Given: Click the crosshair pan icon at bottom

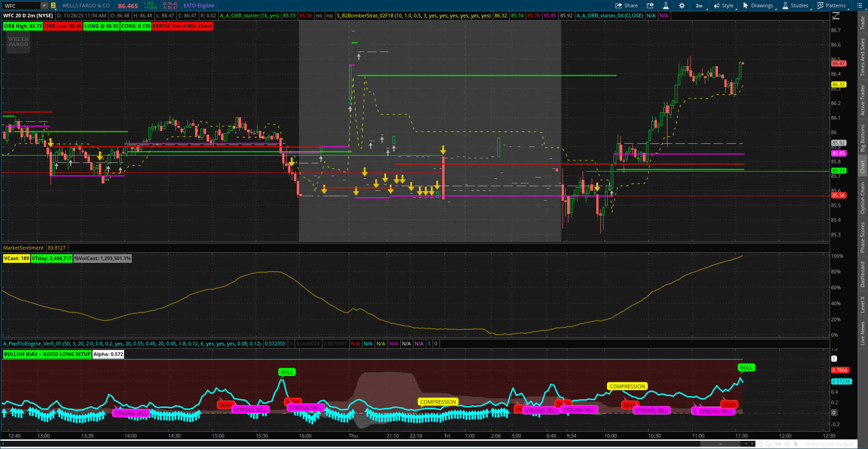Looking at the screenshot, I should [x=788, y=444].
